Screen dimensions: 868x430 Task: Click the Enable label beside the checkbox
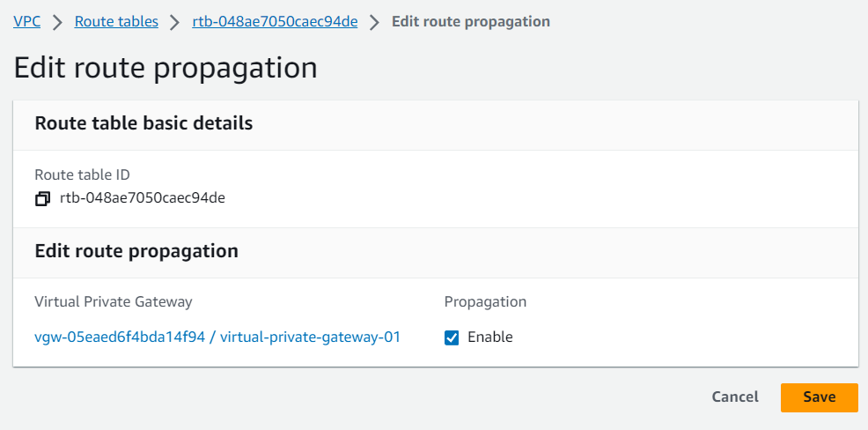(490, 337)
